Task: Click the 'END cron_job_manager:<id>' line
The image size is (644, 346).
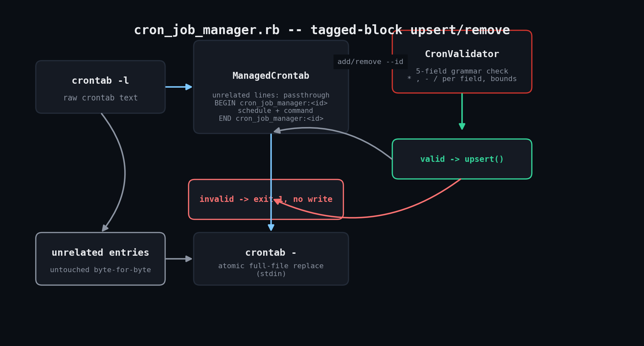Action: [x=271, y=119]
